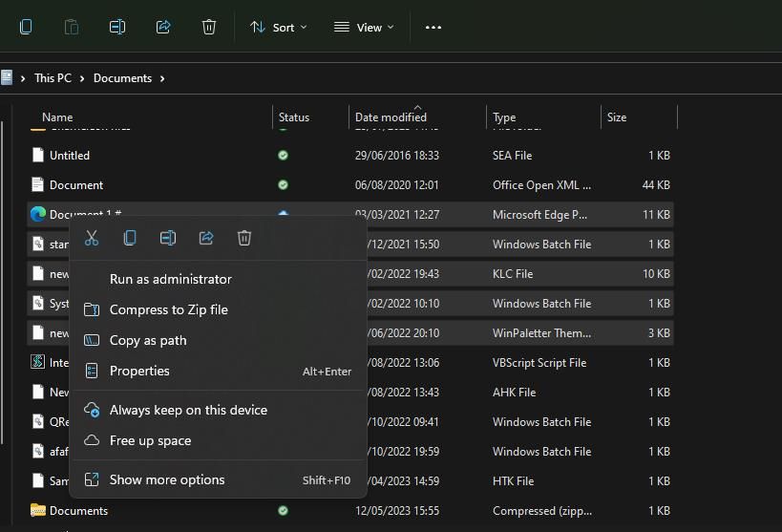Expand the chevron after Documents in breadcrumb
Screen dimensions: 782x532
pyautogui.click(x=162, y=78)
